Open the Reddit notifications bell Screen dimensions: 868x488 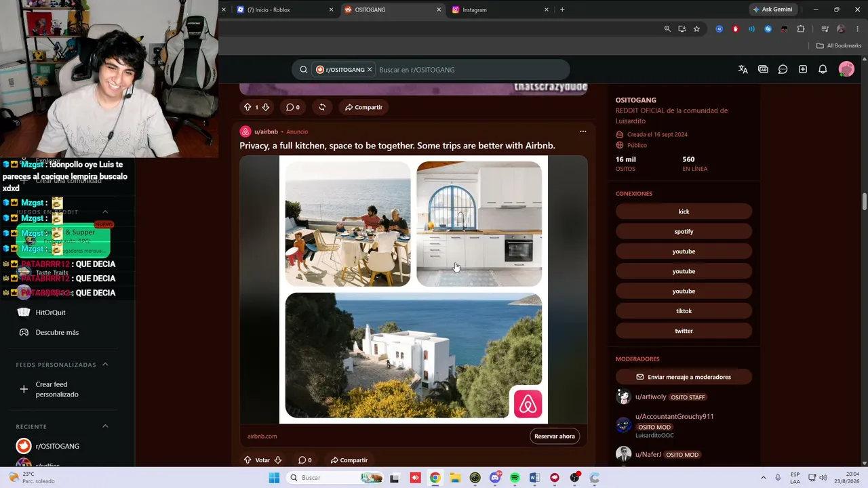coord(823,70)
